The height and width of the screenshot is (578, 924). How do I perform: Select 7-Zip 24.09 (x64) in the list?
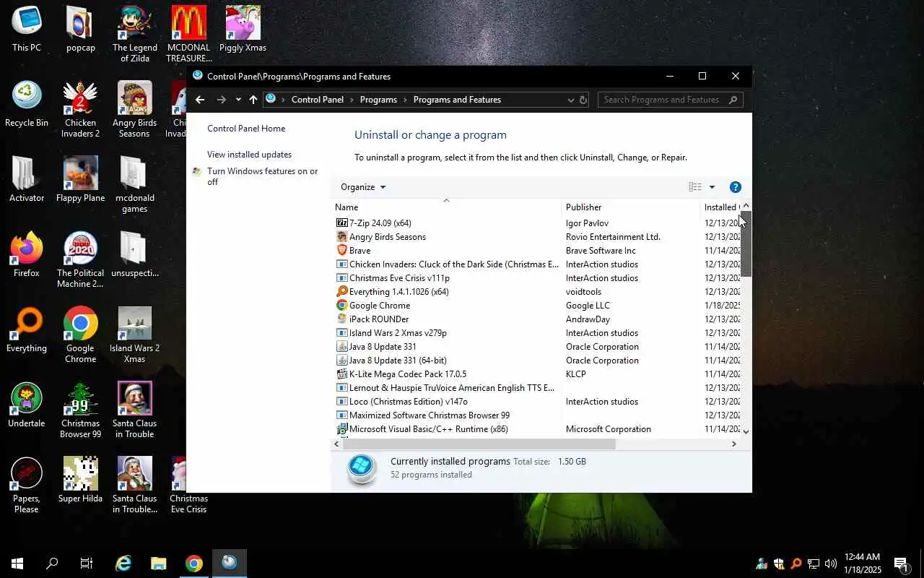pos(536,223)
